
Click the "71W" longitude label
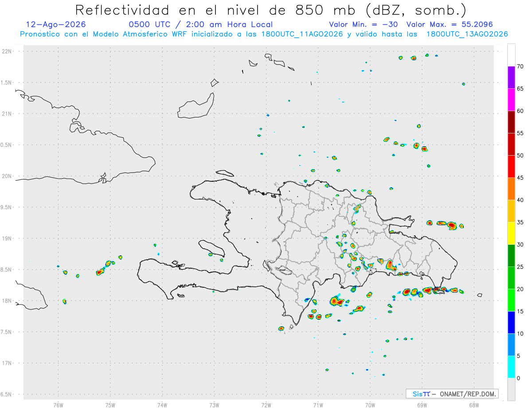[x=318, y=405]
